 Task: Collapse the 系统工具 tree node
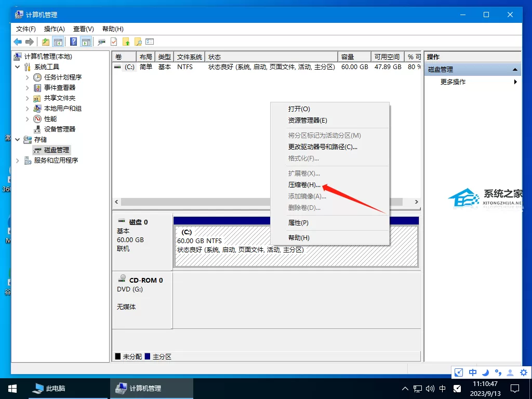(17, 67)
